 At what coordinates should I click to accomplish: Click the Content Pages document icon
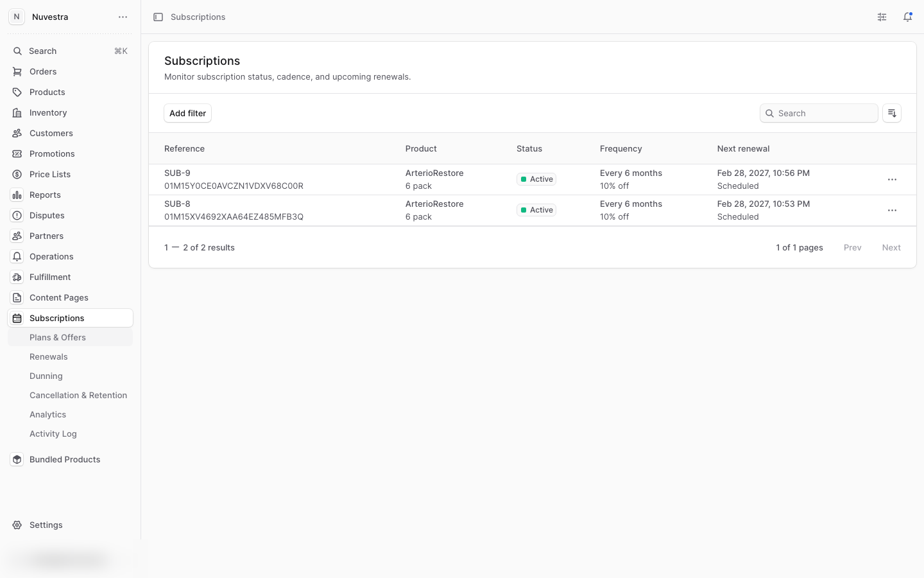click(x=17, y=297)
